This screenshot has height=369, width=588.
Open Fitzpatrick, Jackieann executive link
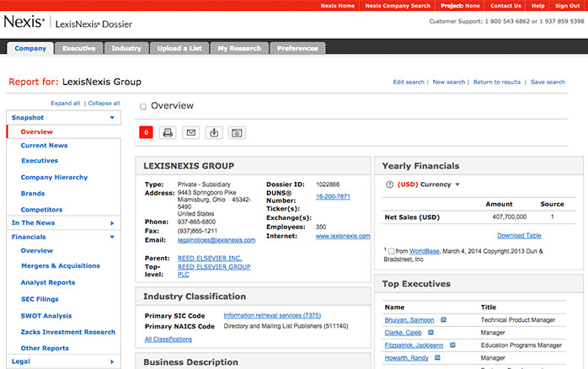pos(414,345)
